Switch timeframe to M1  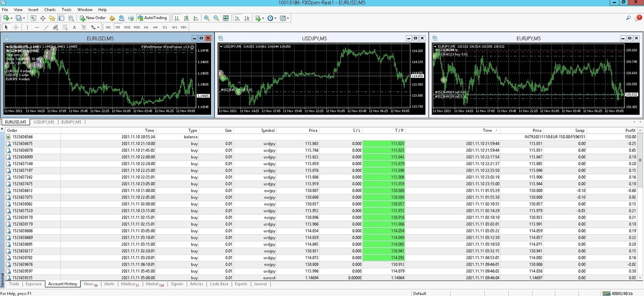tap(108, 27)
